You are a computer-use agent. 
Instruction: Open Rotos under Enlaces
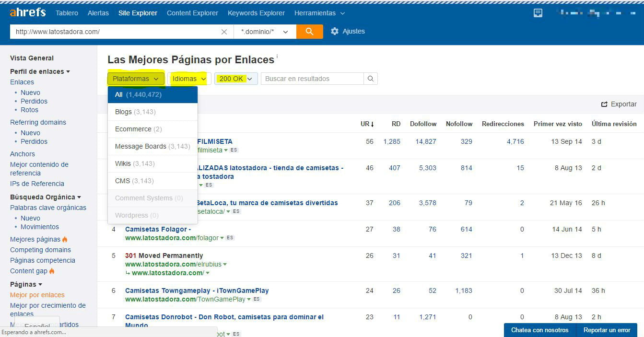tap(29, 110)
